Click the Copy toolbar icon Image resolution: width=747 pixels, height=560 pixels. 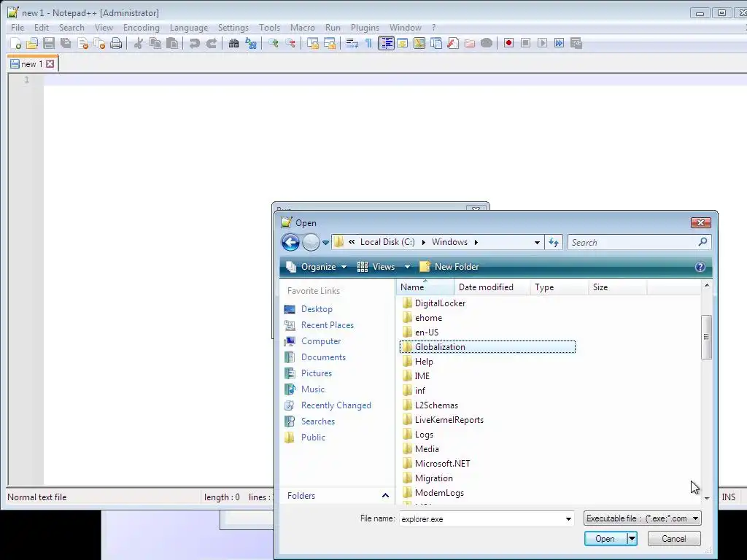155,43
